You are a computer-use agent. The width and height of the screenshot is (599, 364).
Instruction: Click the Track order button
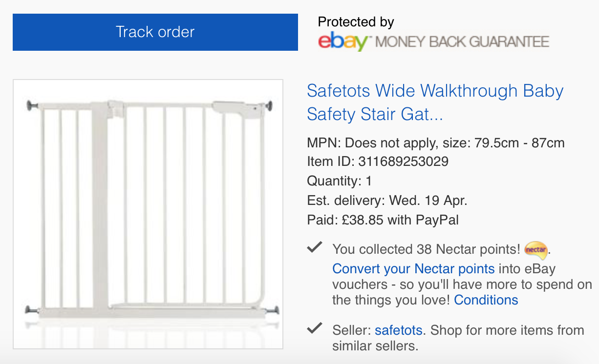155,32
